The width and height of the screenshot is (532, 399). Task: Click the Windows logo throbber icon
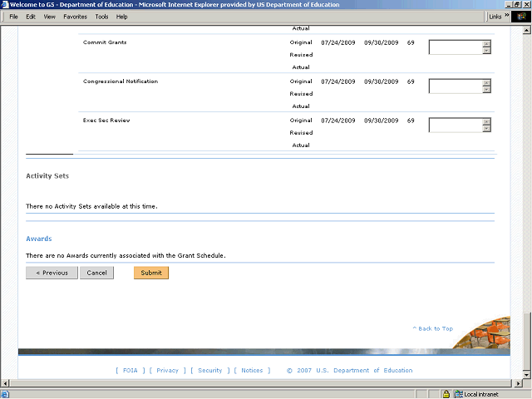tap(521, 17)
